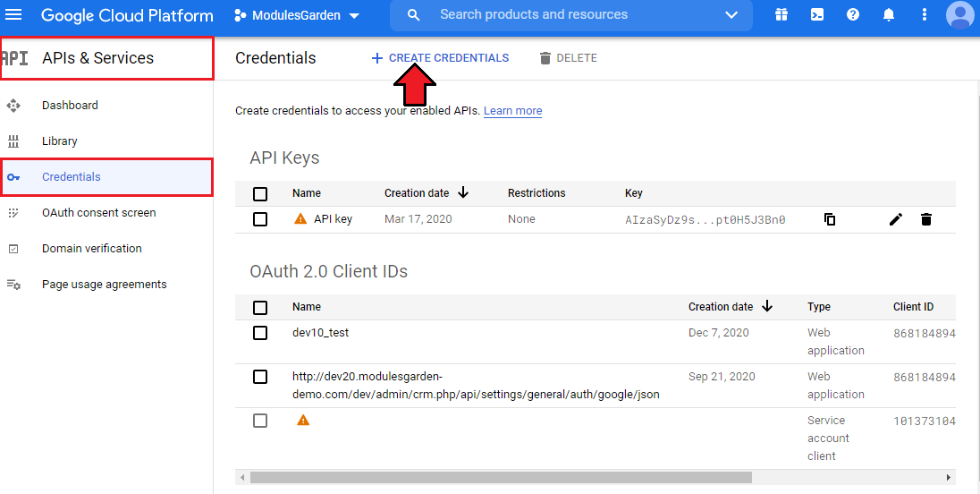Click warning icon in service account row
Viewport: 980px width, 494px height.
[303, 421]
